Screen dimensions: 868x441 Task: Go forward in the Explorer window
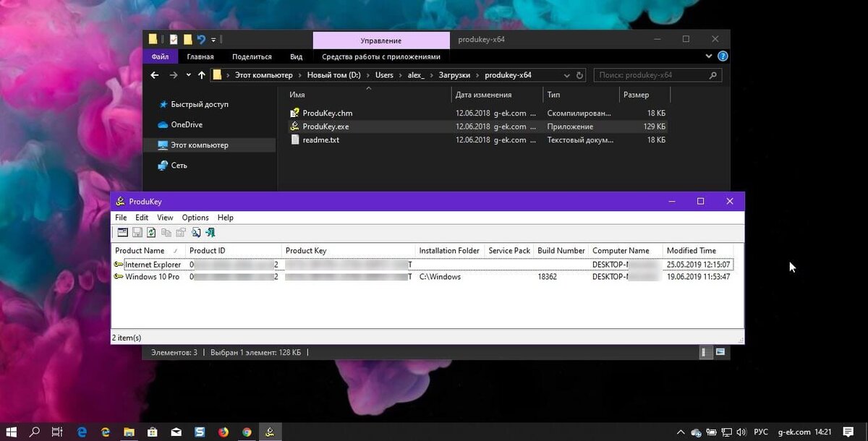174,75
